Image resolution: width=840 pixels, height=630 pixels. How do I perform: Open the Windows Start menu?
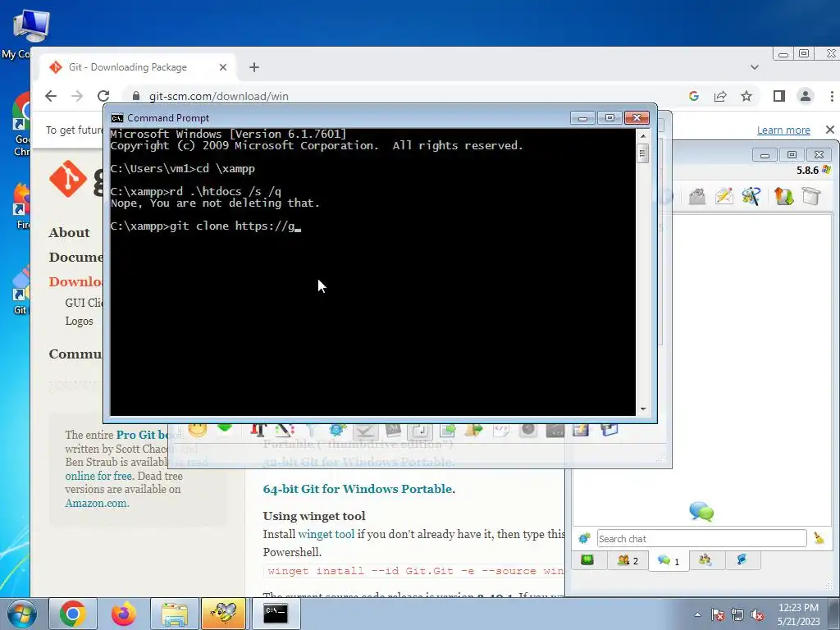(22, 614)
